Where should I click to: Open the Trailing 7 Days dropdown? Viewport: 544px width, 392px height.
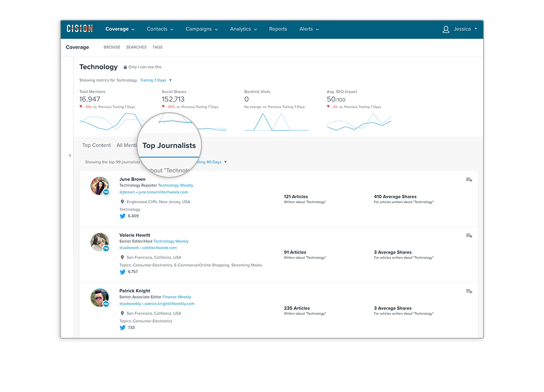coord(156,80)
